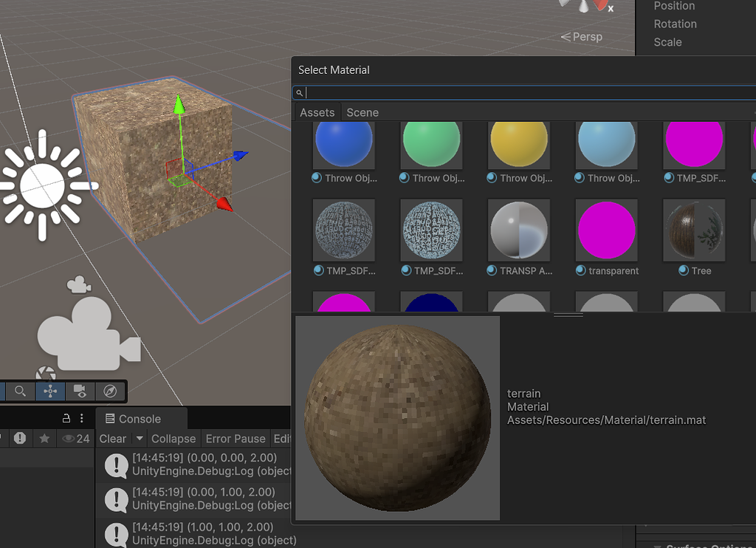Select the magnifier search tool in scene toolbar

(x=20, y=391)
